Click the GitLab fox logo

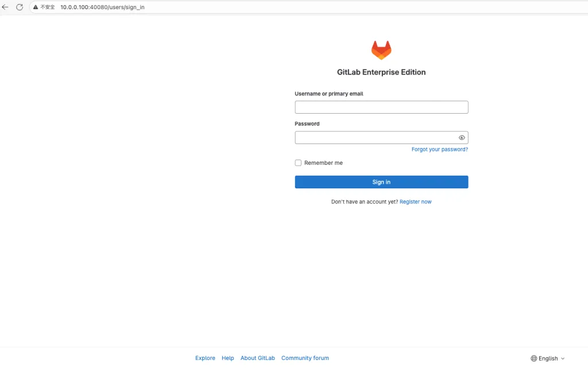pyautogui.click(x=381, y=51)
